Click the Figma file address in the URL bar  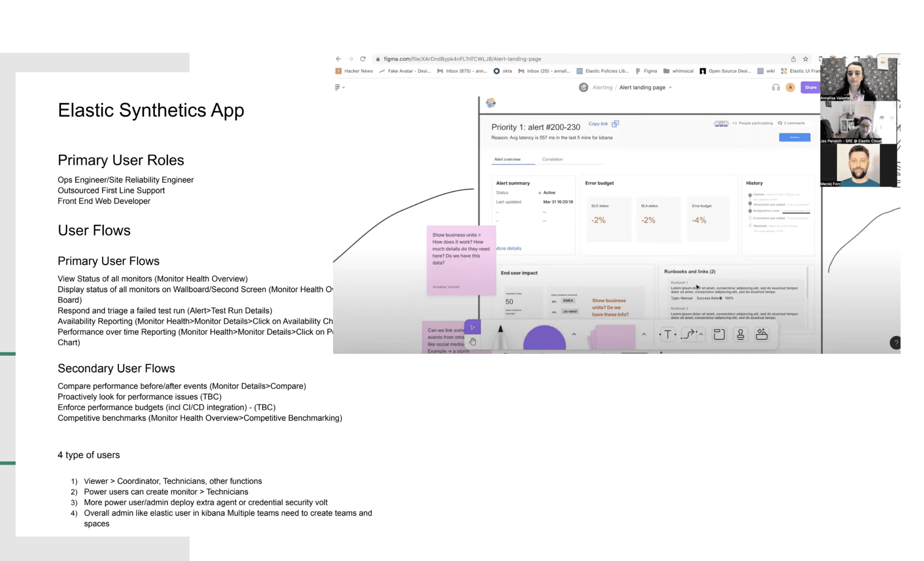click(x=462, y=59)
